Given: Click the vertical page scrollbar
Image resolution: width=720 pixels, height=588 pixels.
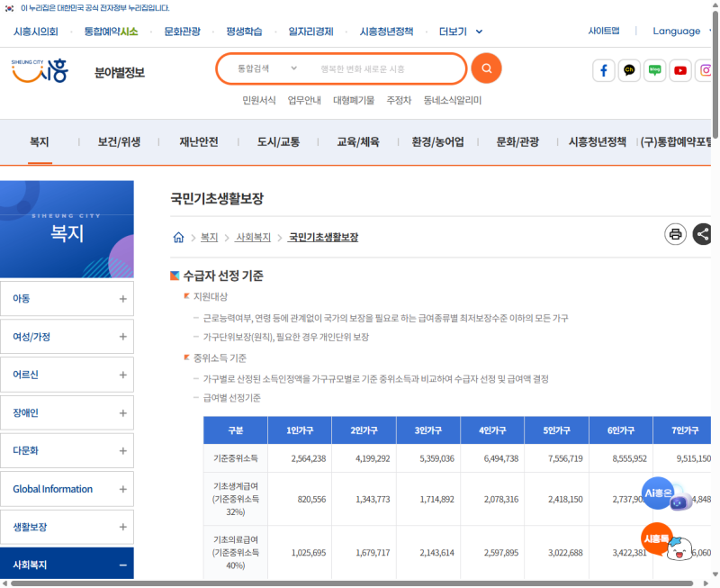Looking at the screenshot, I should [715, 74].
